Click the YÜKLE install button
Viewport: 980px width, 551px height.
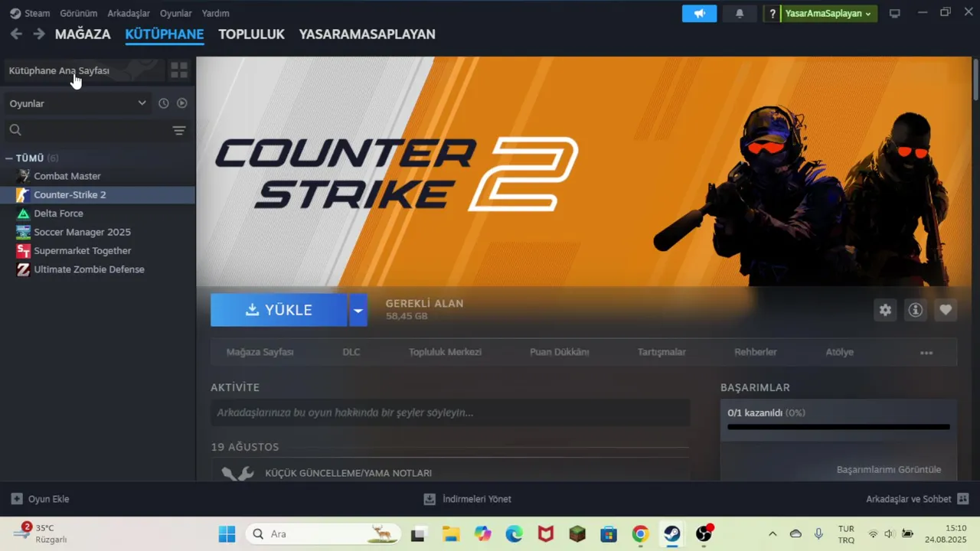tap(279, 310)
